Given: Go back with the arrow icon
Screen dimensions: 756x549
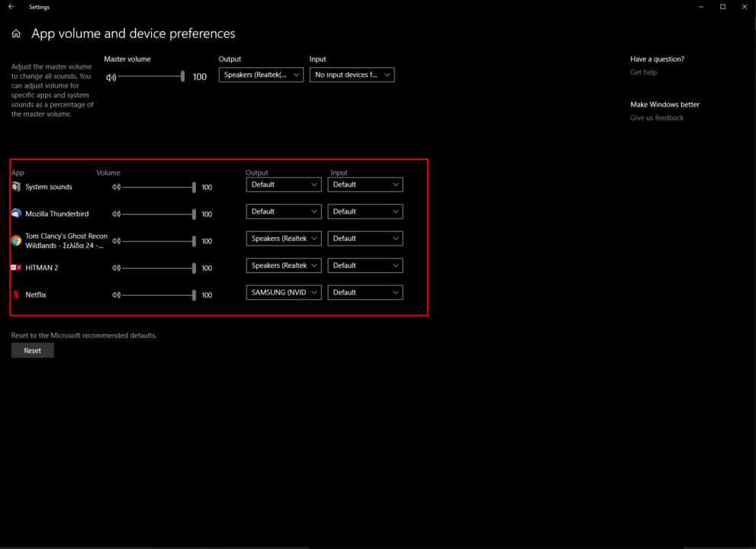Looking at the screenshot, I should (x=11, y=7).
